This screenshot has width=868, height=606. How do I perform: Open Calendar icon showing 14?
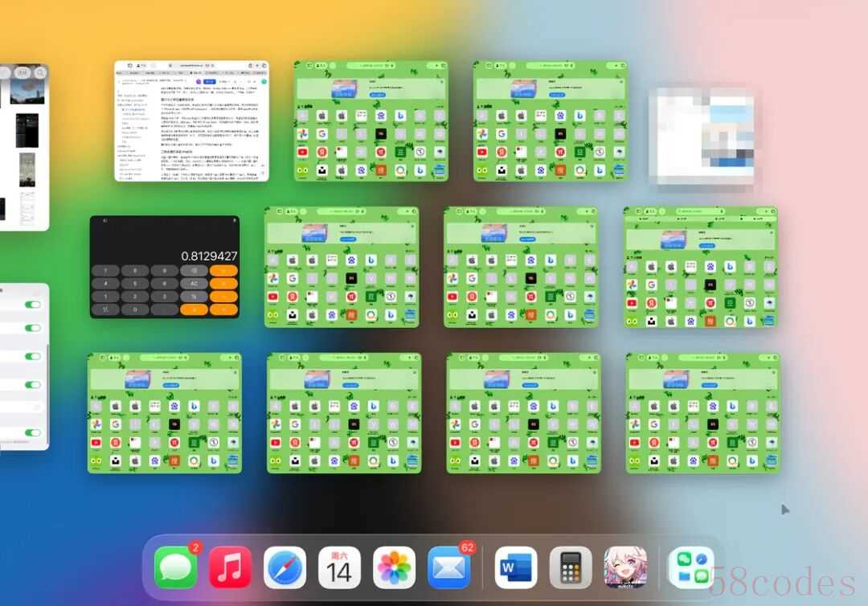[x=339, y=567]
